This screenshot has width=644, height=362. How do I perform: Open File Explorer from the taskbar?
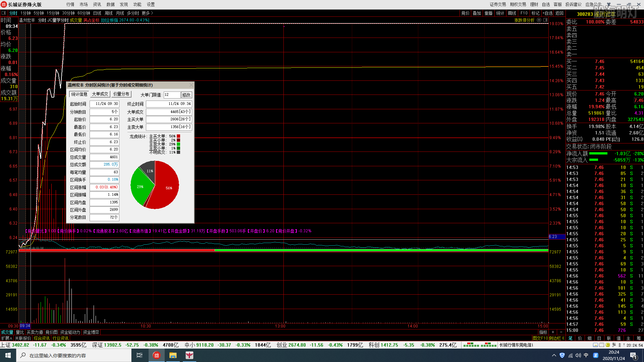pos(173,355)
